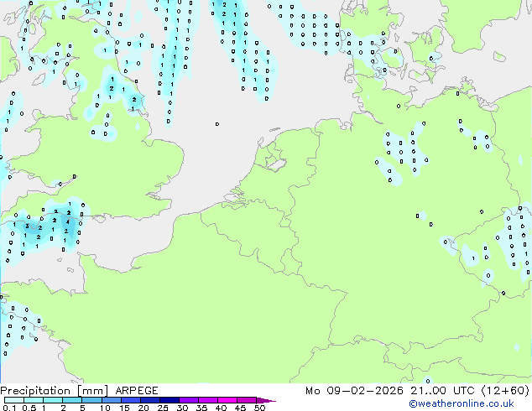The image size is (532, 411).
Task: Click the 30–35 mm purple legend box
Action: click(188, 400)
